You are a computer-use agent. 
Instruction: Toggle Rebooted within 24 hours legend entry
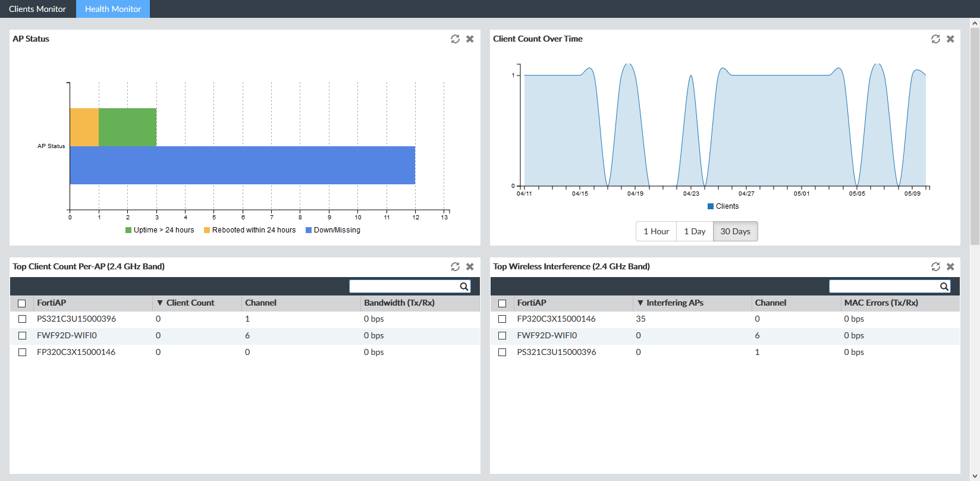pos(250,230)
